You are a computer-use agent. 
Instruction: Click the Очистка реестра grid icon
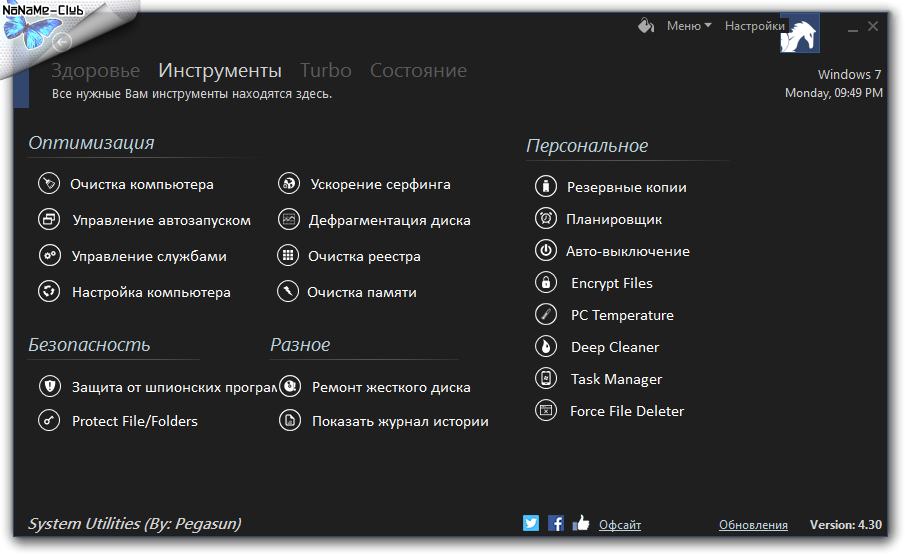[x=289, y=256]
